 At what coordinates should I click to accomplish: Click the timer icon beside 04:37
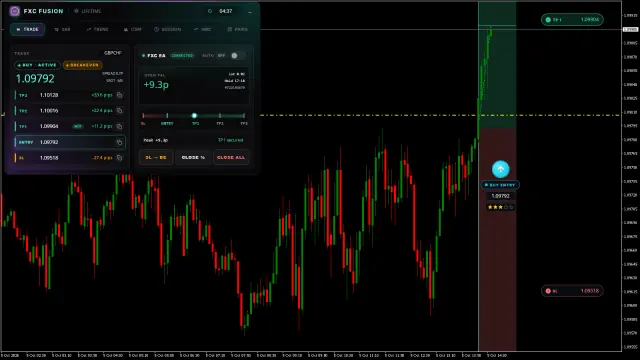(210, 11)
